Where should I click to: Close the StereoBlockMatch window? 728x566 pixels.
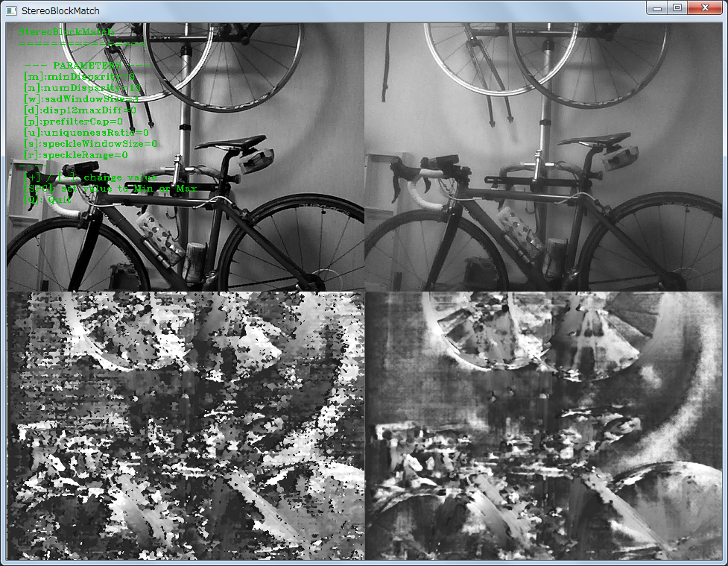click(x=705, y=8)
